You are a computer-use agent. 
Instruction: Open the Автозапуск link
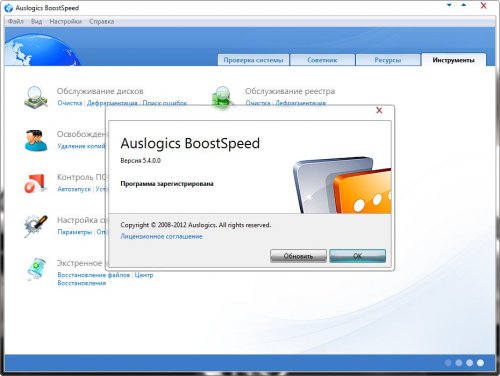coord(74,189)
